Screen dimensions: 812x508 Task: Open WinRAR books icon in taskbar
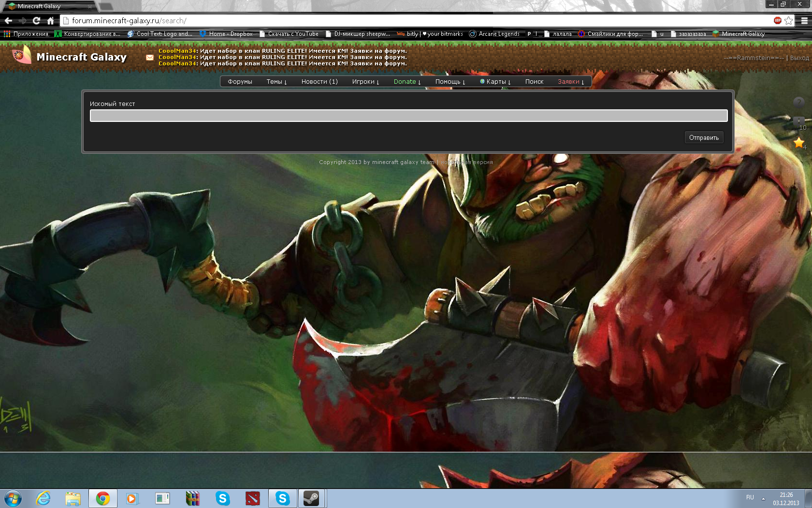click(x=192, y=498)
